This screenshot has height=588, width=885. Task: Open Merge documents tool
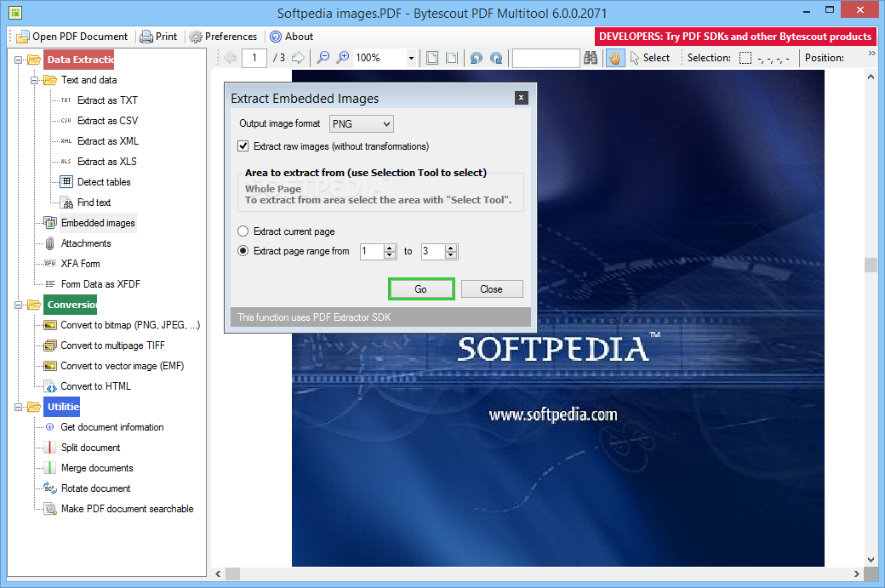tap(97, 468)
